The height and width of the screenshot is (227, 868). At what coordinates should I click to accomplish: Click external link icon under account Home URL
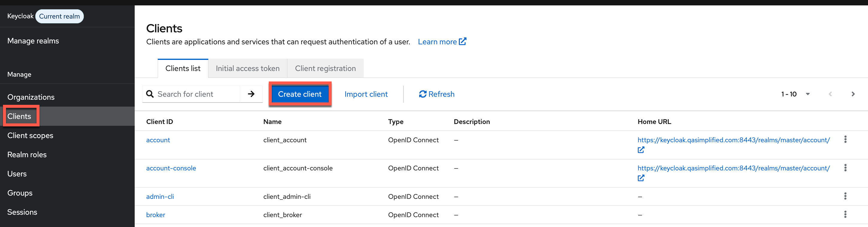[x=641, y=150]
